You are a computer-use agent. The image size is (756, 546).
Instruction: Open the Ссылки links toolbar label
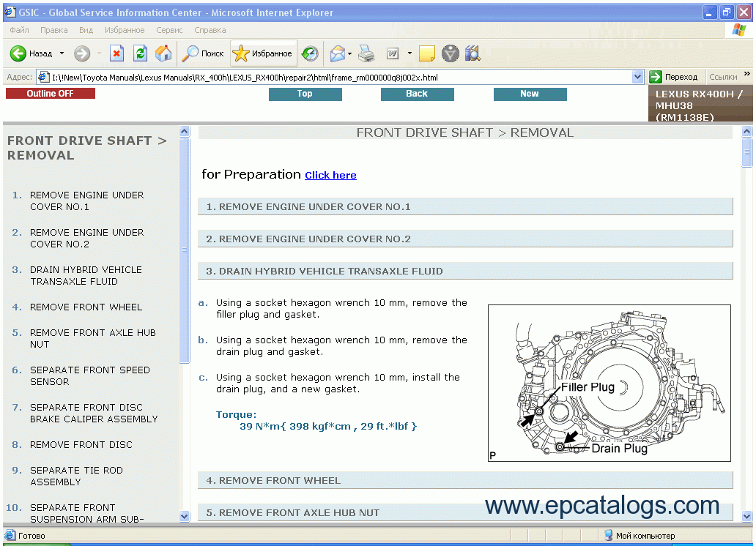coord(723,77)
